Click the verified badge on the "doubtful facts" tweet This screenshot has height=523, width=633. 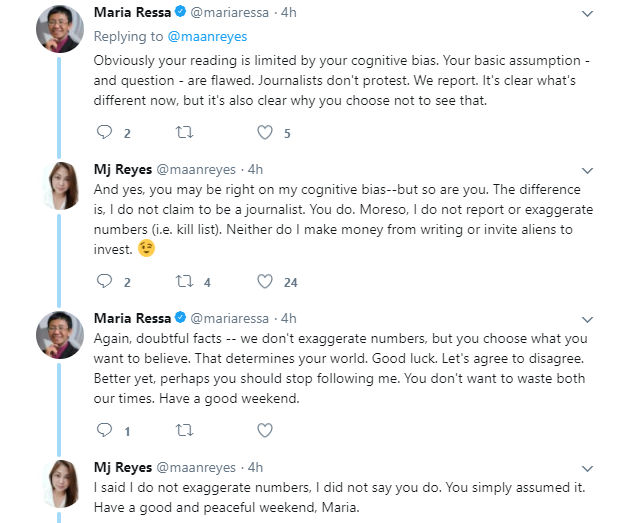pos(180,317)
